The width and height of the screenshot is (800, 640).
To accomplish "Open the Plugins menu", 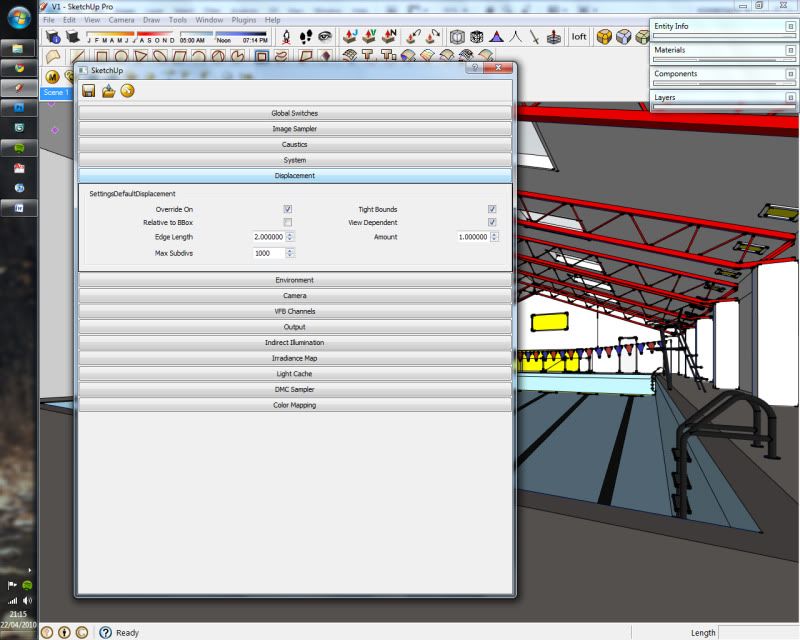I will (x=244, y=20).
